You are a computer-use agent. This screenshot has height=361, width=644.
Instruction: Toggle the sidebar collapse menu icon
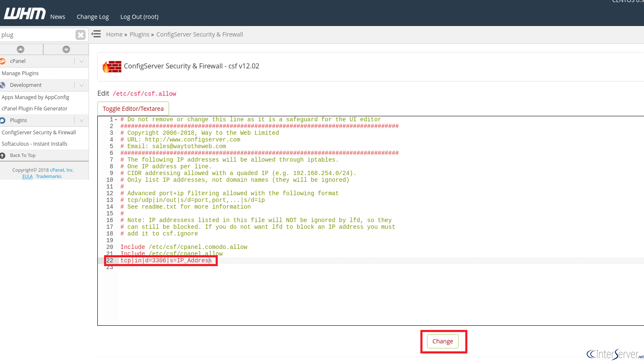pyautogui.click(x=96, y=34)
